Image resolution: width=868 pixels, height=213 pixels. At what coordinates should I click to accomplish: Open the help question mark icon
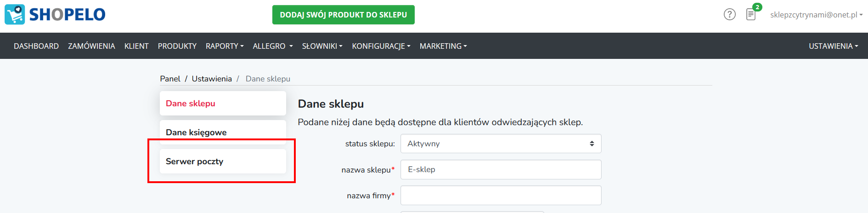click(x=730, y=14)
